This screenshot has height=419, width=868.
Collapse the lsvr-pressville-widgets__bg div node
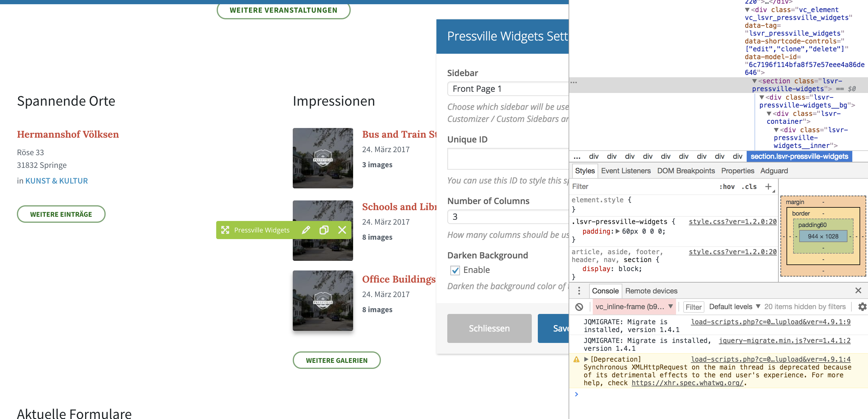pyautogui.click(x=761, y=98)
